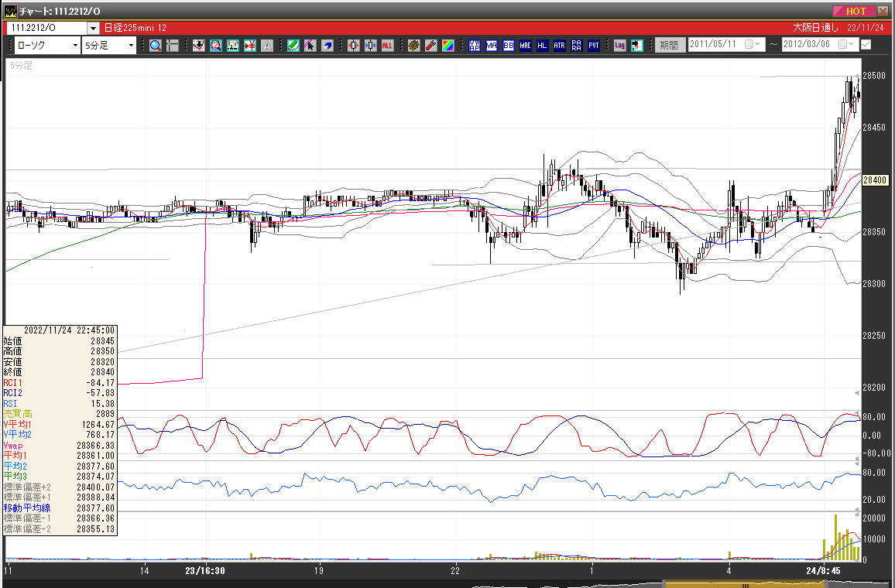Toggle the crosshair cursor tool
Image resolution: width=895 pixels, height=588 pixels.
point(173,46)
